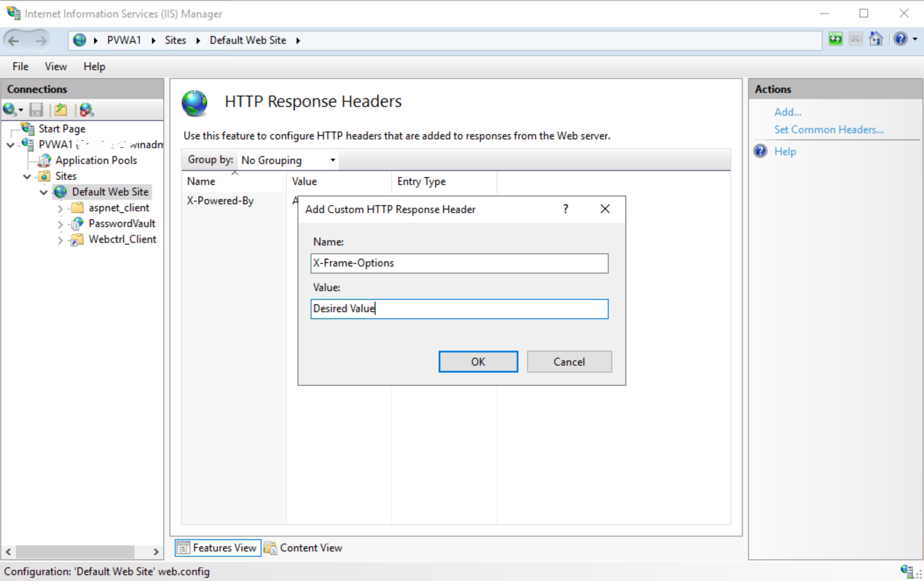Screen dimensions: 924x581
Task: Click the Value input field
Action: 459,309
